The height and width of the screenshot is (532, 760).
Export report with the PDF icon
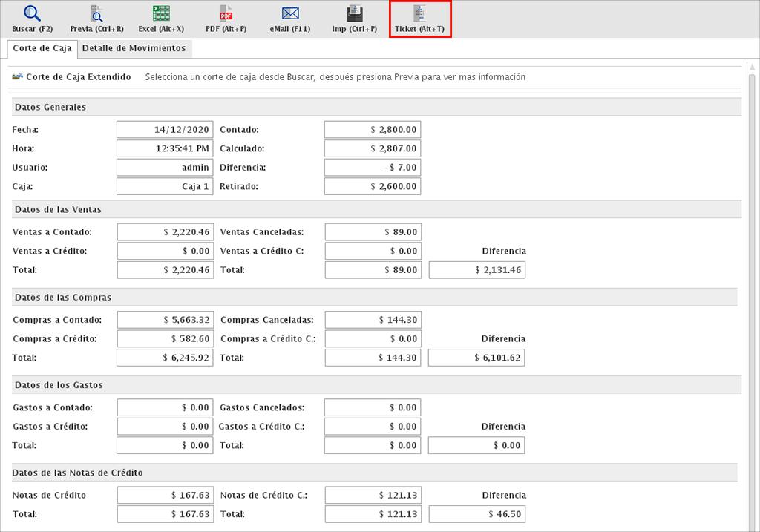click(226, 13)
